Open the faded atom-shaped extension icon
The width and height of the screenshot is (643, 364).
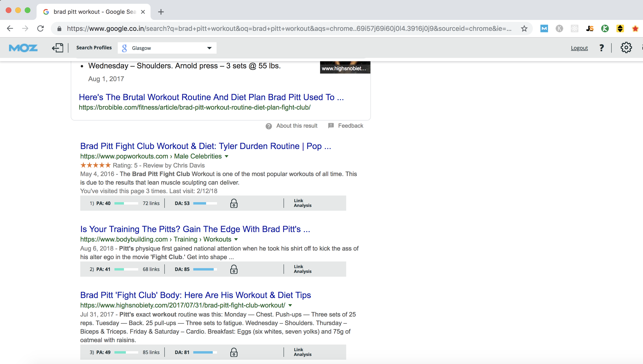pos(574,28)
